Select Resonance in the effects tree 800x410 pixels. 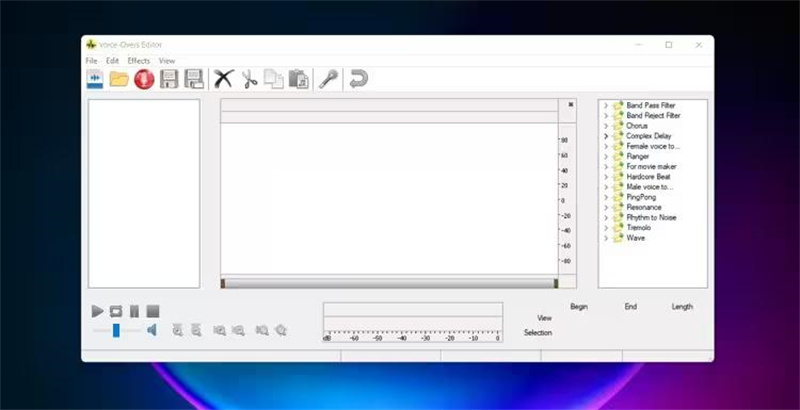[x=643, y=208]
